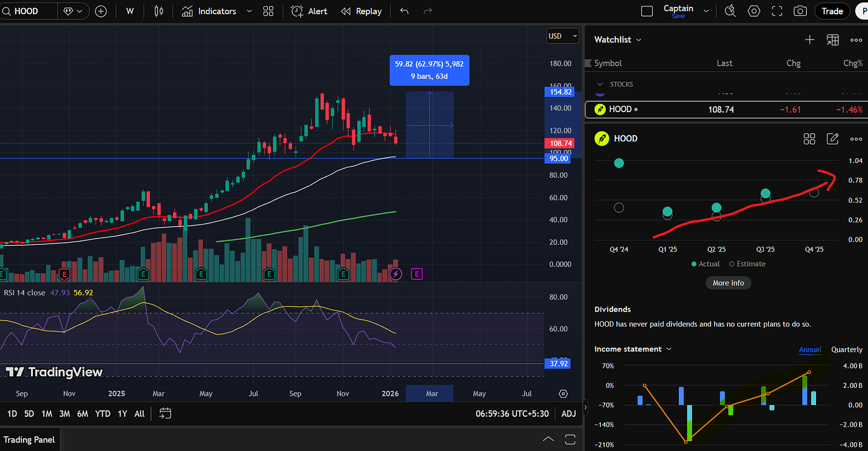This screenshot has height=451, width=868.
Task: Toggle the Estimate legend in earnings chart
Action: click(x=747, y=264)
